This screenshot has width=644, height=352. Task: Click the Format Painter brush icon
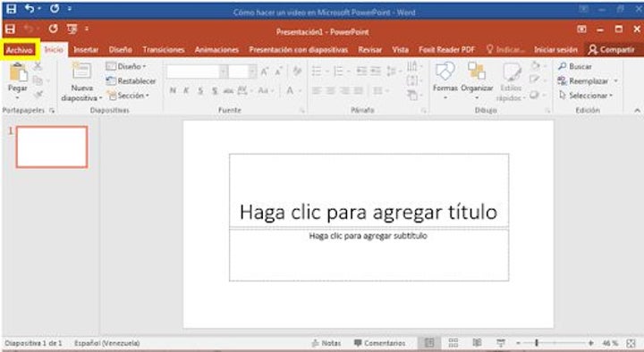(38, 95)
